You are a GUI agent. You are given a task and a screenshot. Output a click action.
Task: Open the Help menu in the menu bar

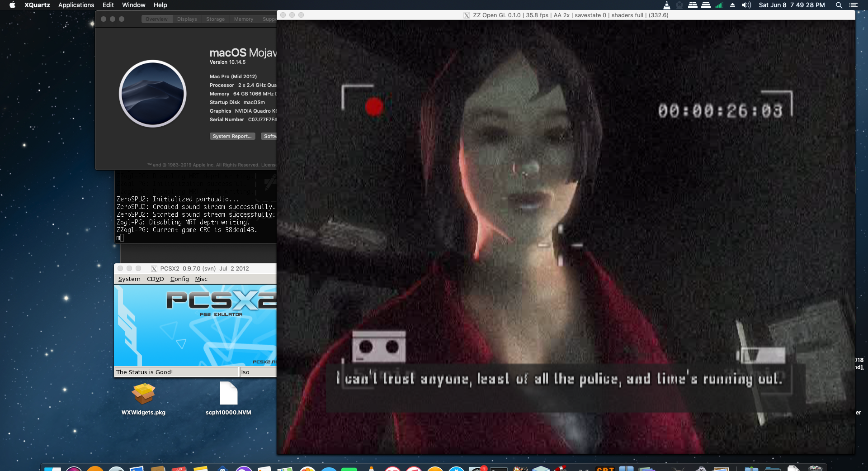tap(160, 5)
